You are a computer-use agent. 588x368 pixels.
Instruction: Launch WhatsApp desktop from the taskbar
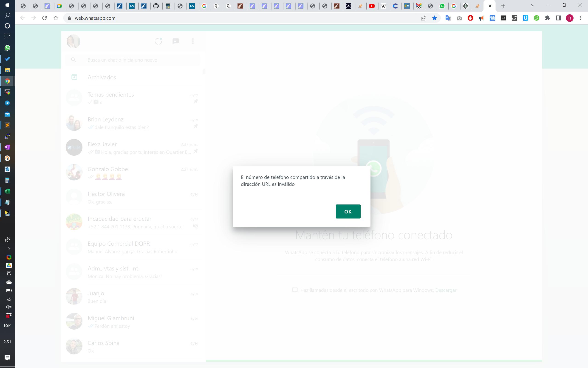click(7, 48)
